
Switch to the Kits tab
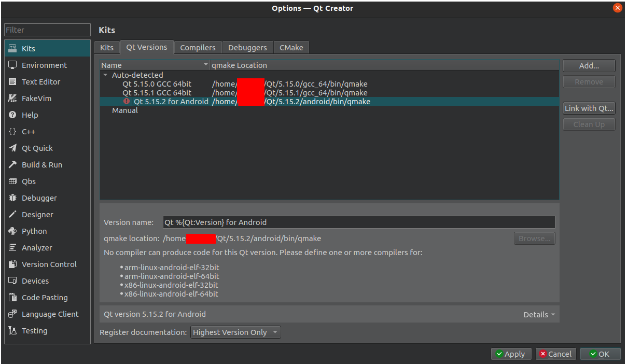click(x=107, y=47)
